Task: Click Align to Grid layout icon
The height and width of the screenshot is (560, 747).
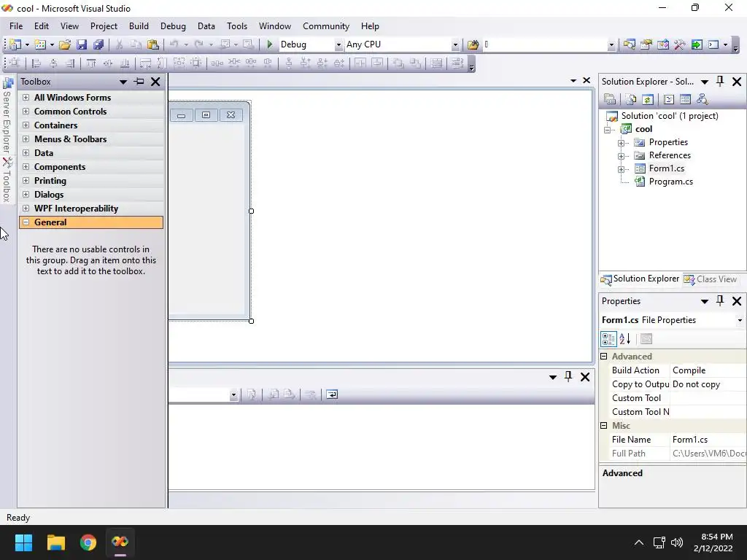Action: [x=15, y=63]
